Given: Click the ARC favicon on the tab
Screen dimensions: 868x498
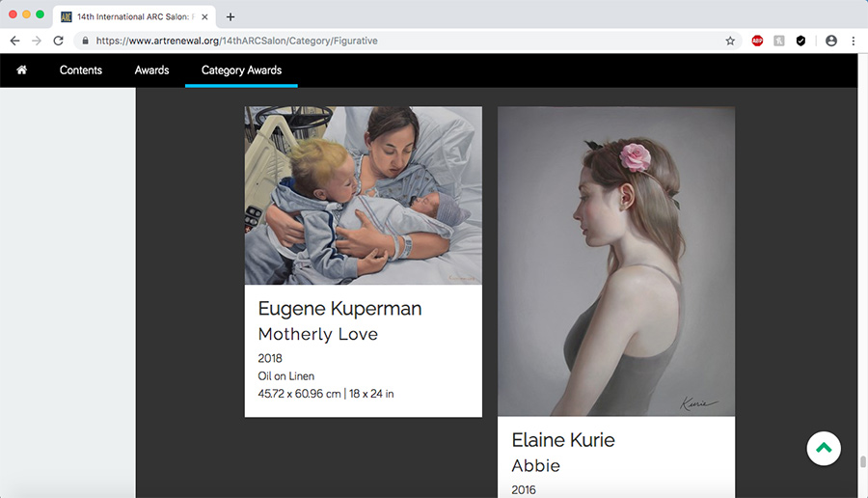Looking at the screenshot, I should point(67,16).
